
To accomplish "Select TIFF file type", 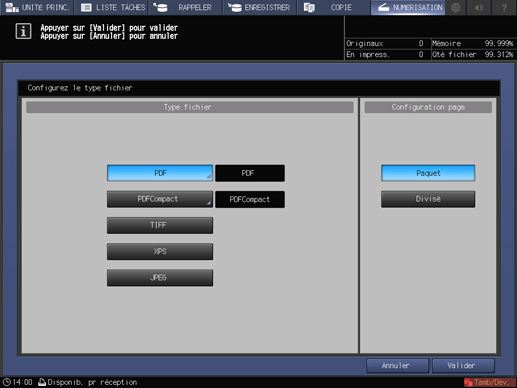I will pyautogui.click(x=160, y=225).
